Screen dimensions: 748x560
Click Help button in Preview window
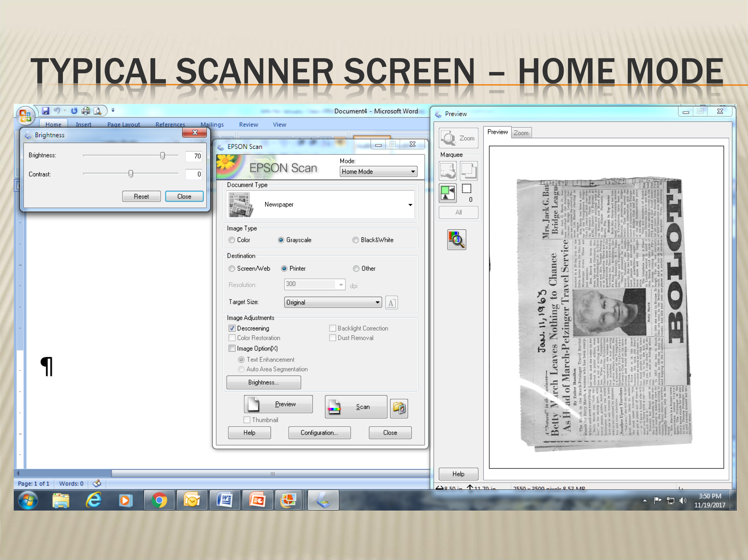(x=458, y=474)
